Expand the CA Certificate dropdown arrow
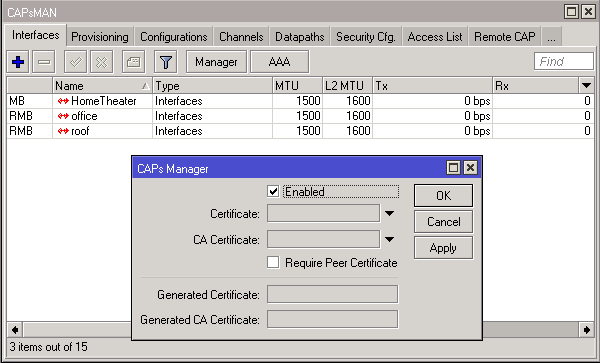This screenshot has height=363, width=600. tap(390, 239)
